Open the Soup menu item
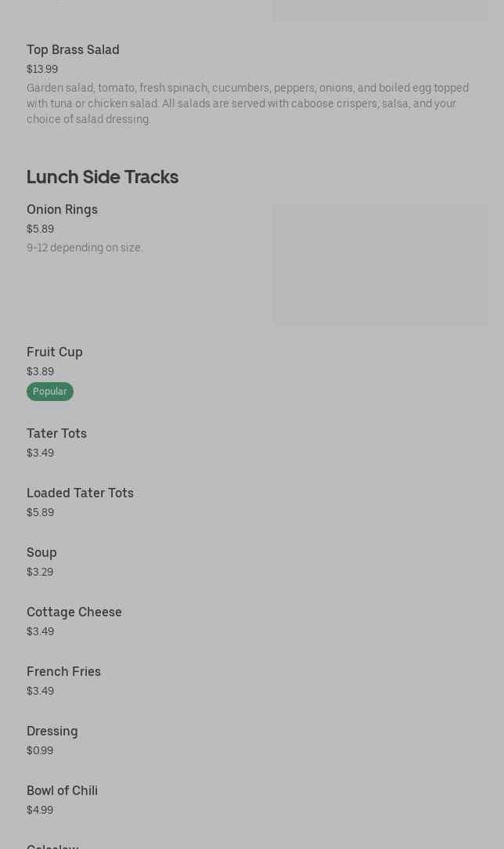Screen dimensions: 504x849 tap(41, 553)
